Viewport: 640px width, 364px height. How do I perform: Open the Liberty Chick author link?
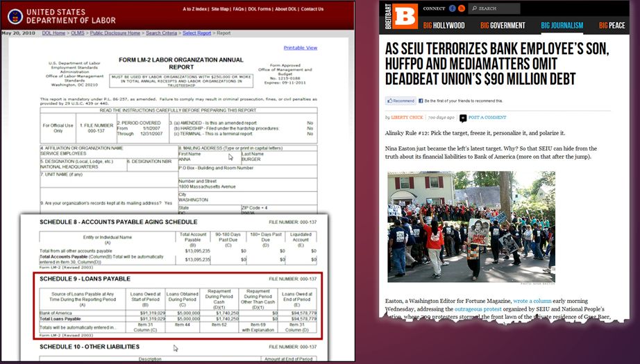(407, 117)
